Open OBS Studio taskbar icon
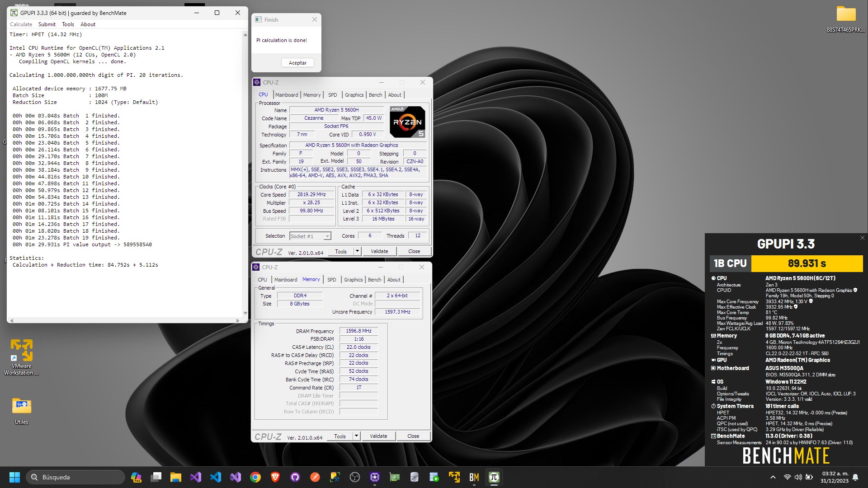868x488 pixels. 355,477
